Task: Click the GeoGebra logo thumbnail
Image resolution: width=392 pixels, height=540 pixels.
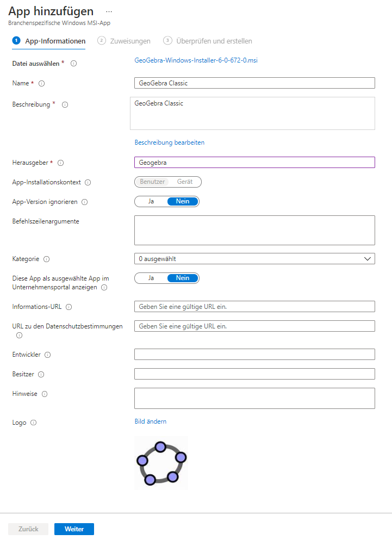Action: [x=161, y=463]
